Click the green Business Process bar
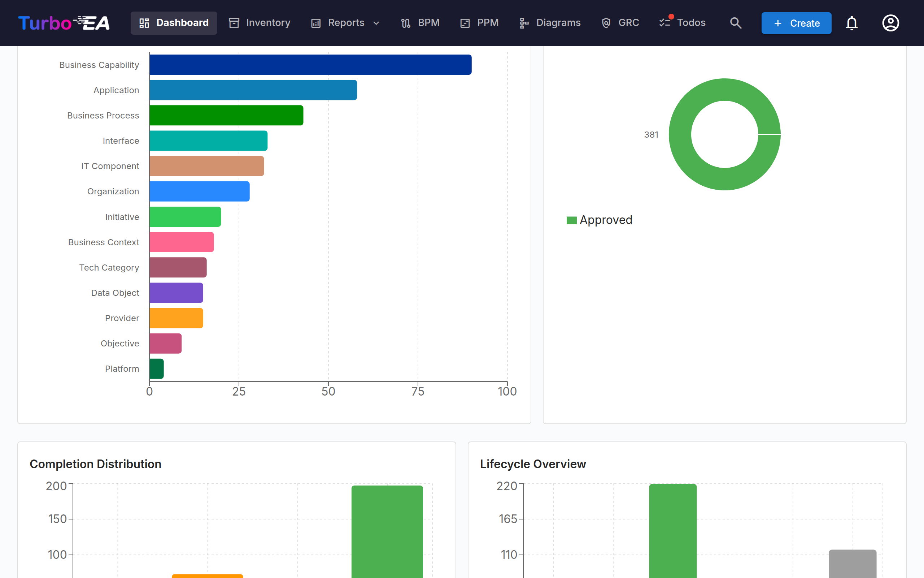924x578 pixels. point(226,115)
